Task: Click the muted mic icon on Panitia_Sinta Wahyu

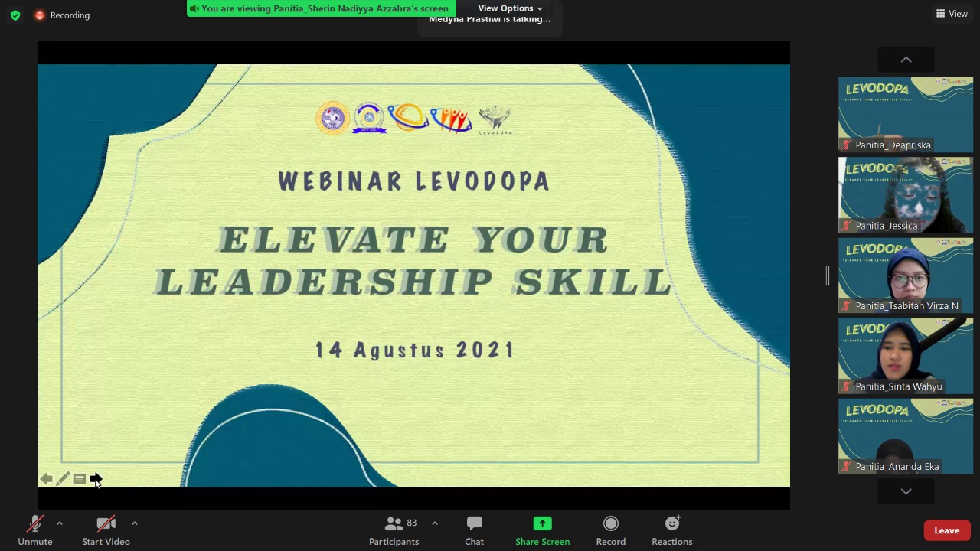Action: pos(847,386)
